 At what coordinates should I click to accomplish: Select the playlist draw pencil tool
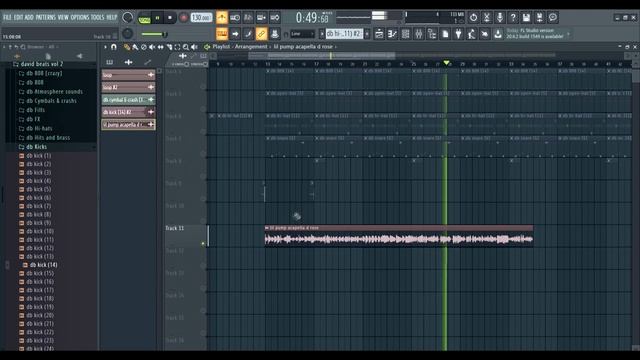click(127, 47)
